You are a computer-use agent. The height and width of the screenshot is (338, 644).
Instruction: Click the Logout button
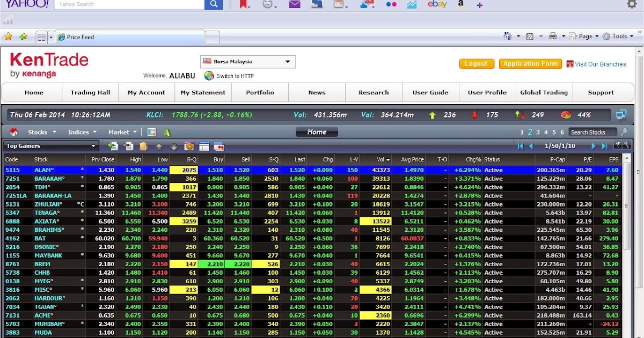pos(476,64)
